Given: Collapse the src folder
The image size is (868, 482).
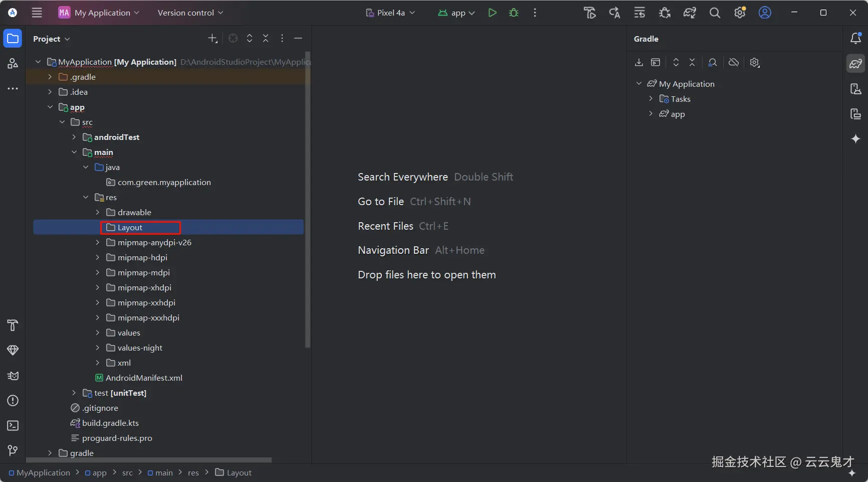Looking at the screenshot, I should click(x=62, y=122).
